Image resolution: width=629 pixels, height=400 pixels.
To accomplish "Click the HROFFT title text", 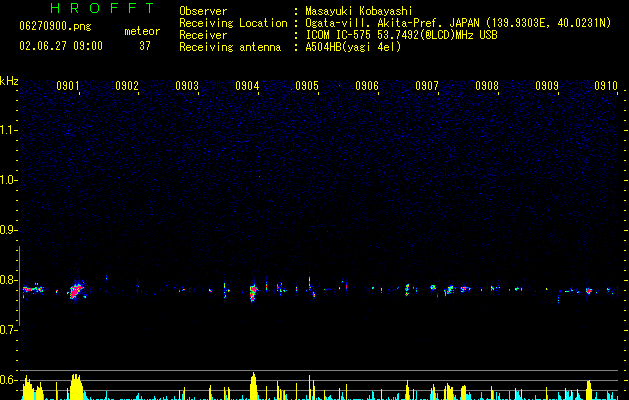I will tap(102, 8).
